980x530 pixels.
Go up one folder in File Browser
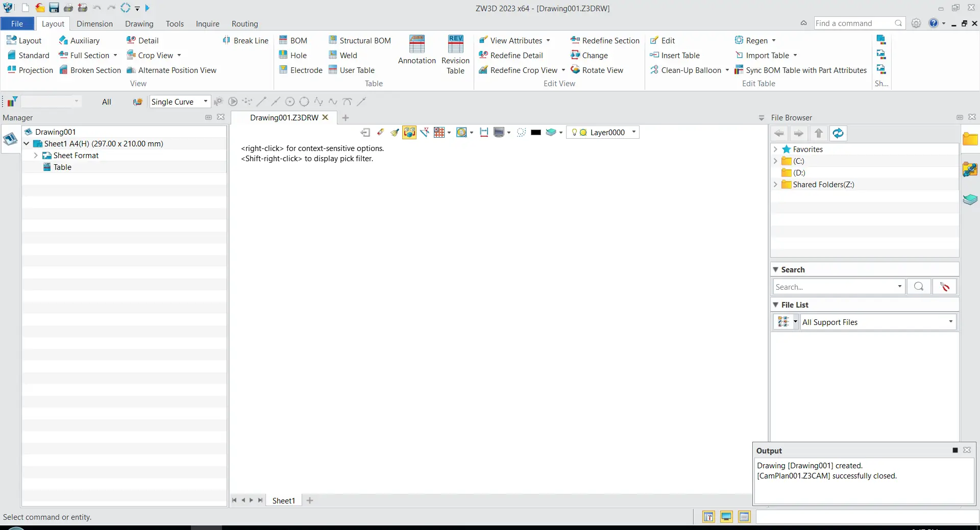point(819,133)
